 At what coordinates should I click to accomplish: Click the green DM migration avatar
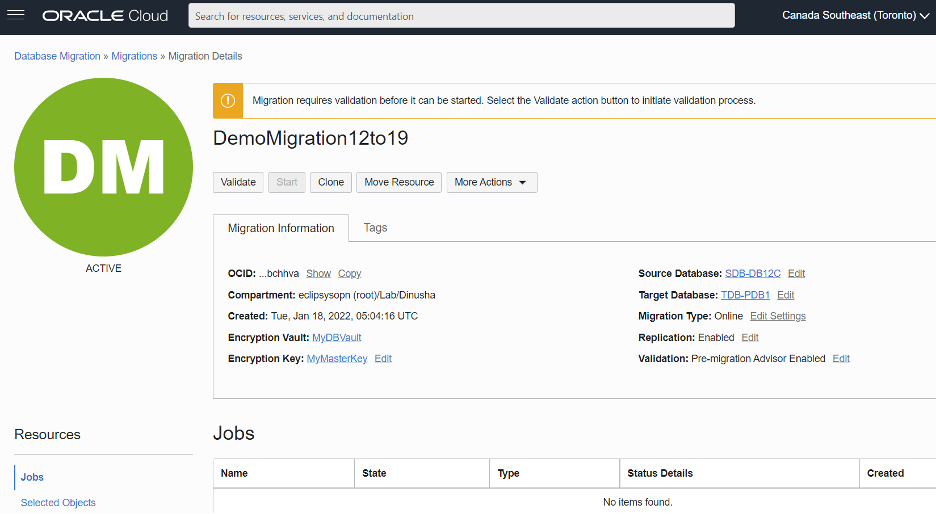[x=103, y=167]
